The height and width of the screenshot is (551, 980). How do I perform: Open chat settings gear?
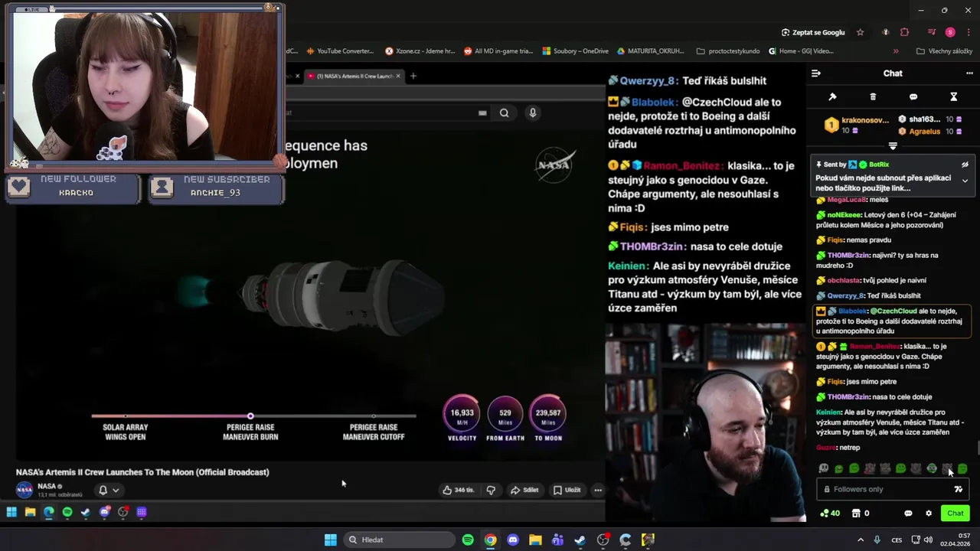point(929,514)
